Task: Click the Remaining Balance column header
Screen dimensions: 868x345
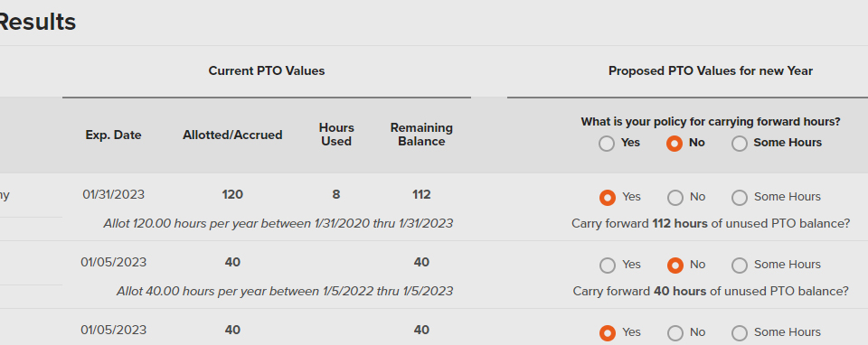Action: pyautogui.click(x=421, y=135)
